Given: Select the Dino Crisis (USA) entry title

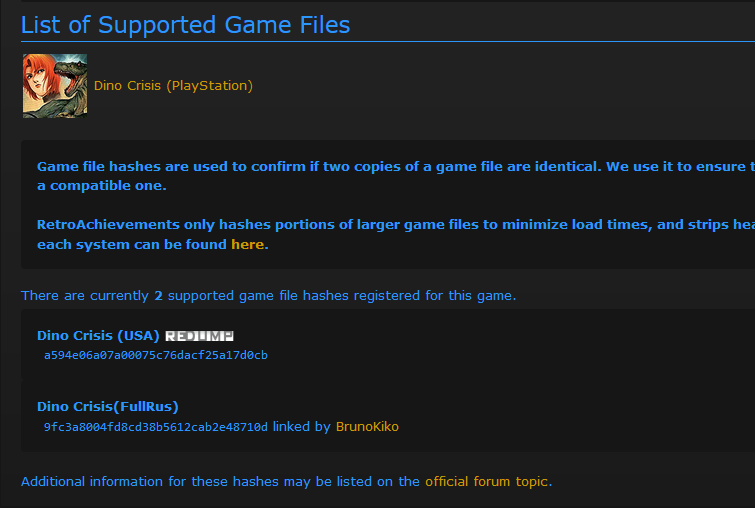Looking at the screenshot, I should [x=98, y=336].
